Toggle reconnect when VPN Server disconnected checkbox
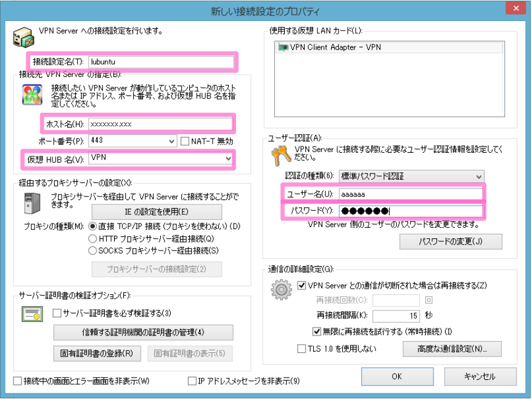Image resolution: width=532 pixels, height=399 pixels. click(301, 286)
